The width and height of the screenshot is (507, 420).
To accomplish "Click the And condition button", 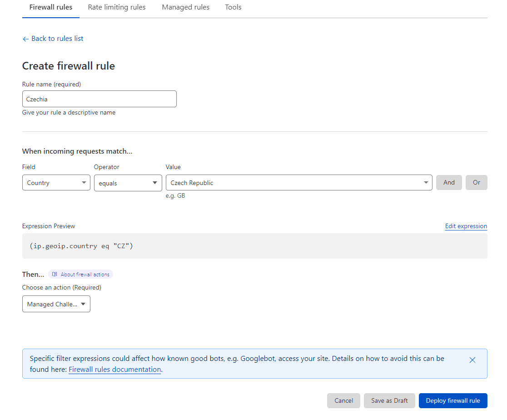I will (x=449, y=182).
